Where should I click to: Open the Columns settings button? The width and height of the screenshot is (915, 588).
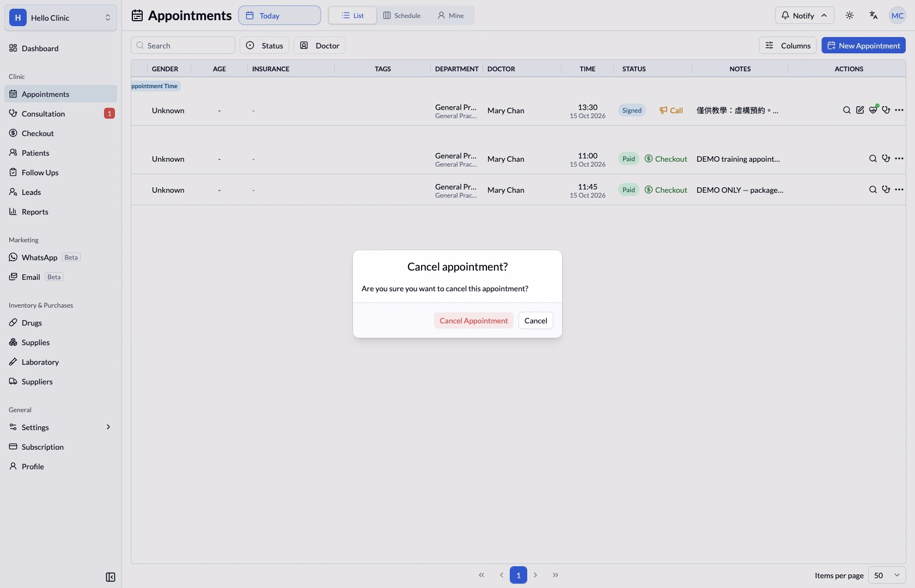788,46
